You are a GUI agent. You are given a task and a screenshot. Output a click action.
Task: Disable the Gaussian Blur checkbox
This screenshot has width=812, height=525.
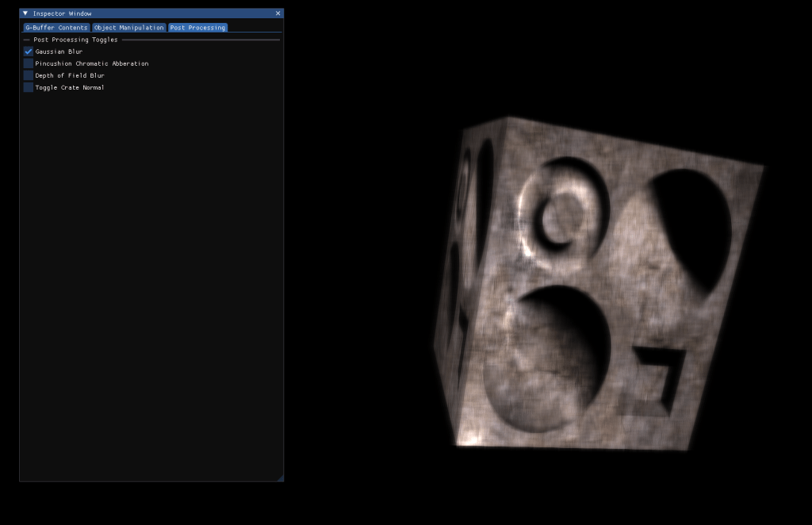tap(29, 52)
